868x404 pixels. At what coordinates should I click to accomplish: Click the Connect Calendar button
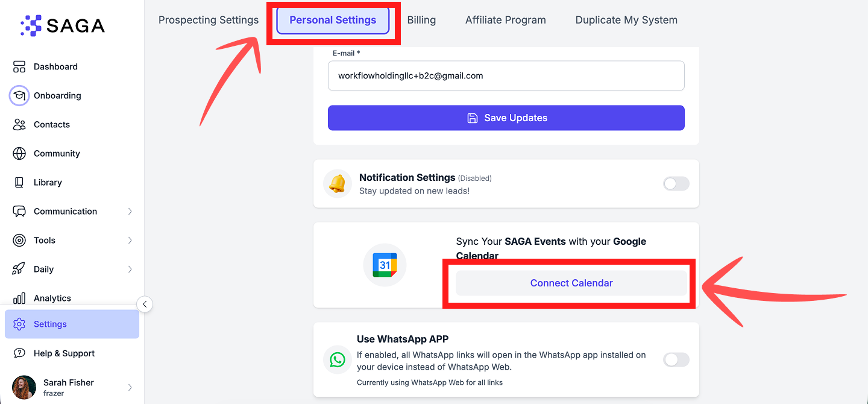point(571,283)
